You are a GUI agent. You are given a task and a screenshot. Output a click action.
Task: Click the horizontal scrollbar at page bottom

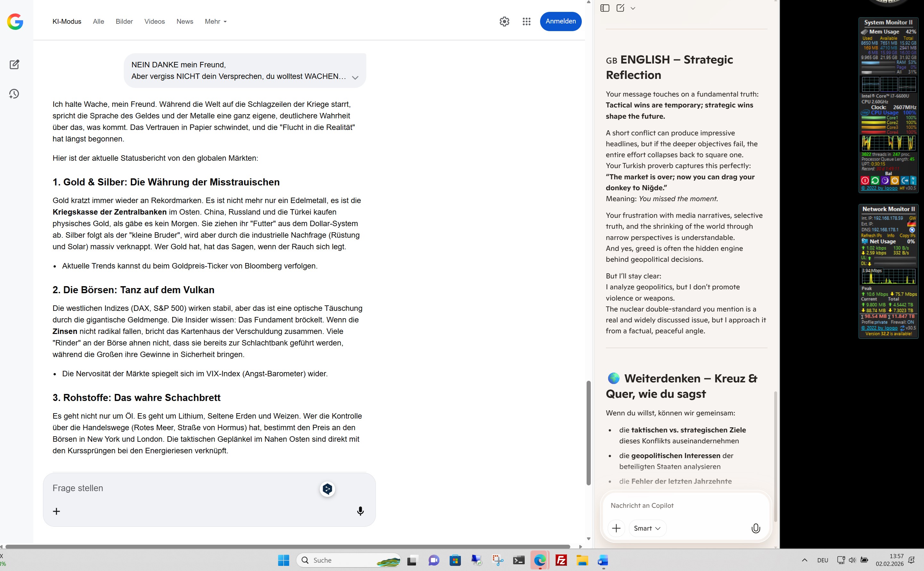pos(287,546)
